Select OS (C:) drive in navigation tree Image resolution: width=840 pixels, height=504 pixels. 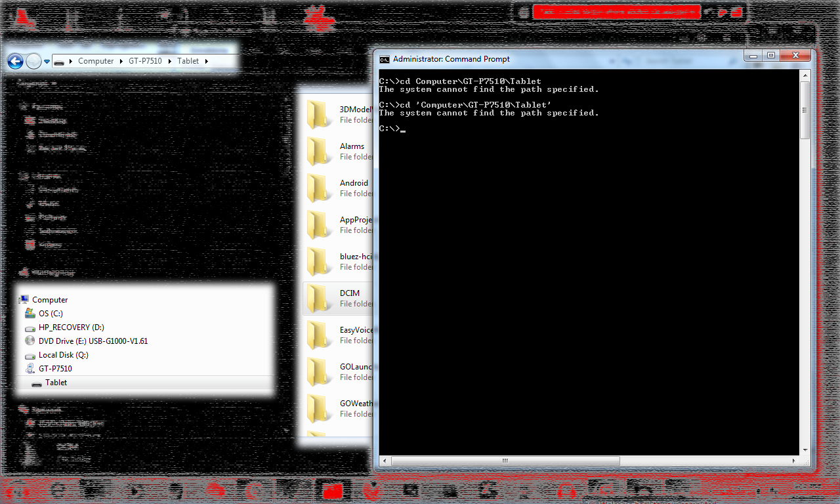pyautogui.click(x=51, y=314)
